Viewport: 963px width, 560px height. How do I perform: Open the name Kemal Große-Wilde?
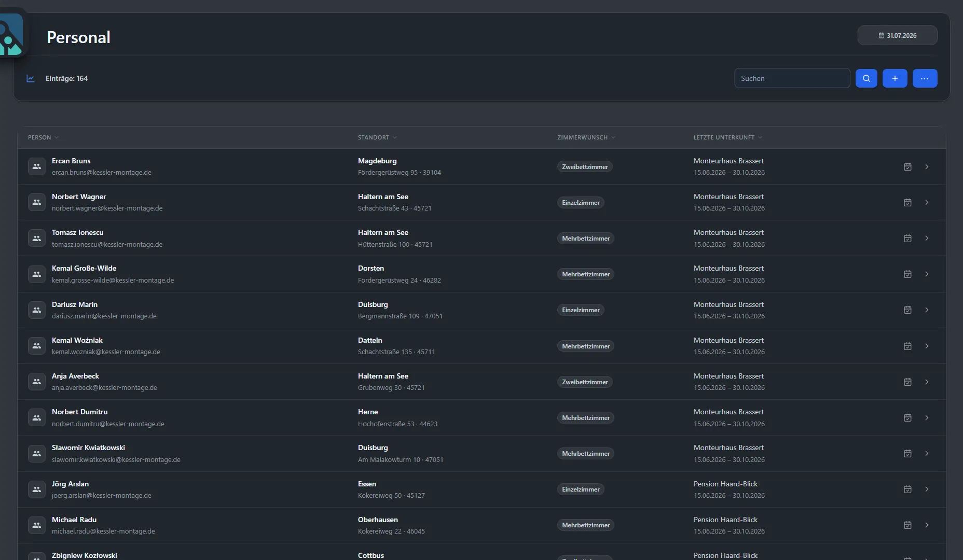tap(84, 268)
